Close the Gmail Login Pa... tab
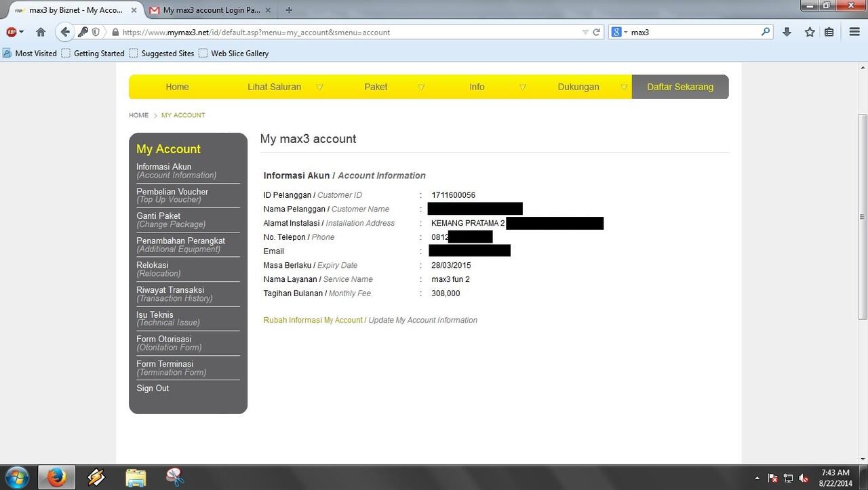The image size is (868, 490). click(x=269, y=10)
